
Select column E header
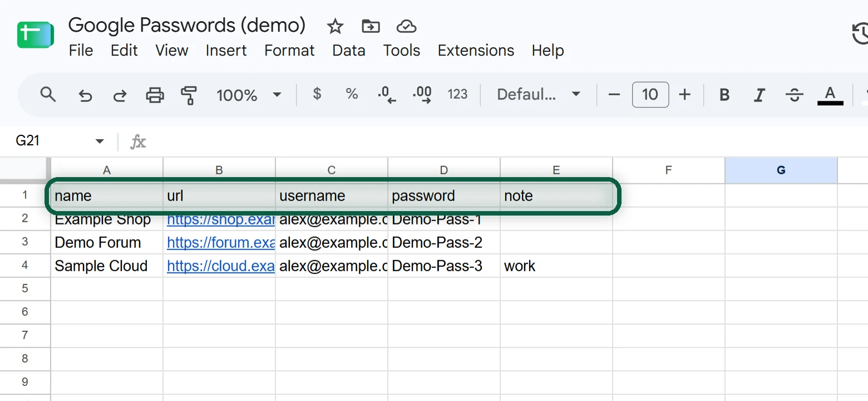point(556,170)
